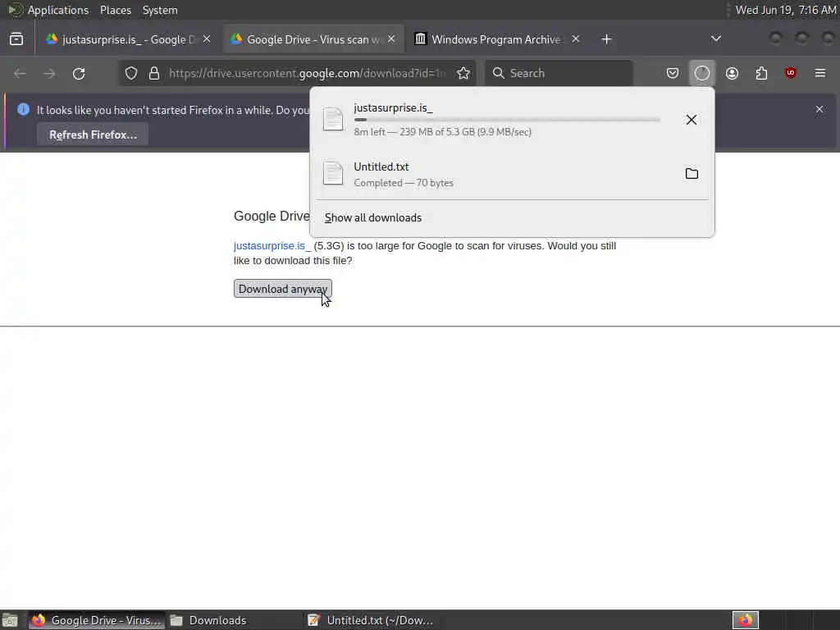Open the Firefox hamburger application menu
840x630 pixels.
[820, 73]
